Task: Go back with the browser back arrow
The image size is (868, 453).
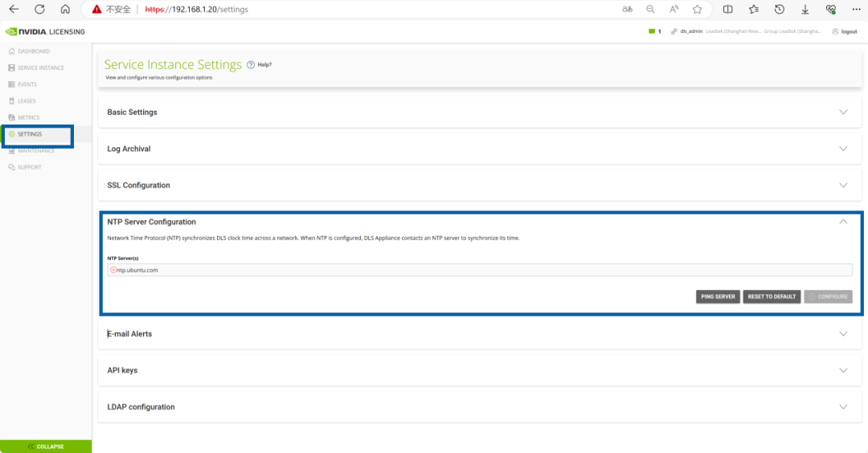Action: [14, 9]
